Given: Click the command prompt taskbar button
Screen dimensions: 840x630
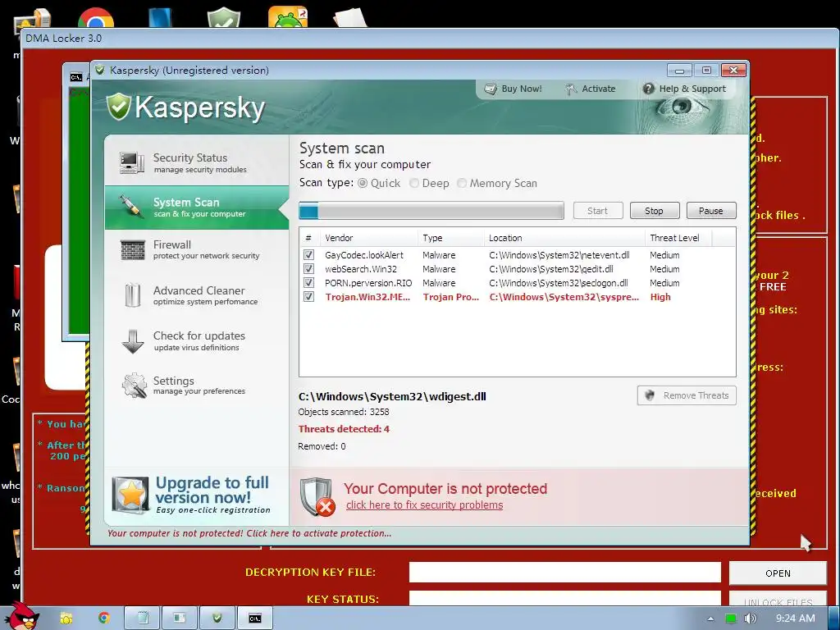Looking at the screenshot, I should [x=255, y=619].
